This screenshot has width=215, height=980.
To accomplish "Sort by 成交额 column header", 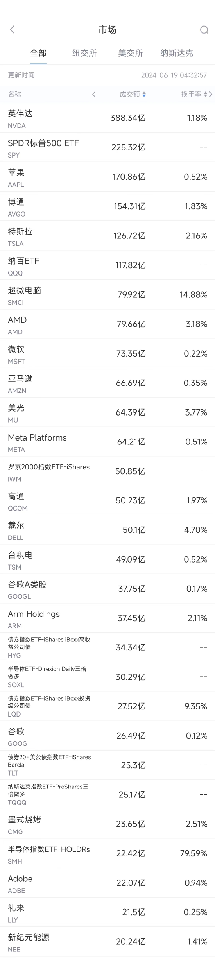I will pyautogui.click(x=130, y=94).
